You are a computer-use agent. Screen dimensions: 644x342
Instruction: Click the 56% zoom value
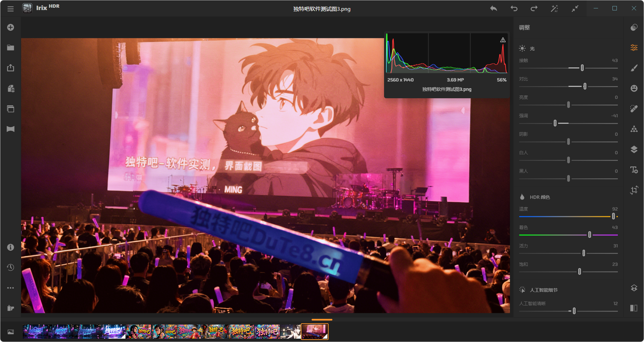501,80
